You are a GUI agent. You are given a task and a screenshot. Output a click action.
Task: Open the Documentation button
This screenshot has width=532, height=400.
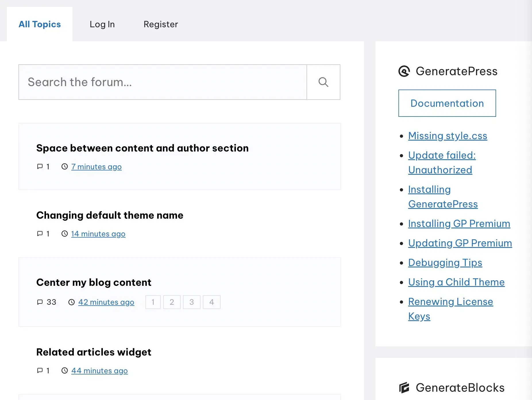(447, 103)
